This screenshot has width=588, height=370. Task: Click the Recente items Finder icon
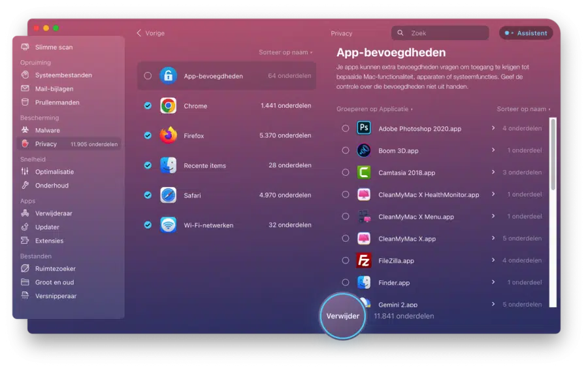168,165
